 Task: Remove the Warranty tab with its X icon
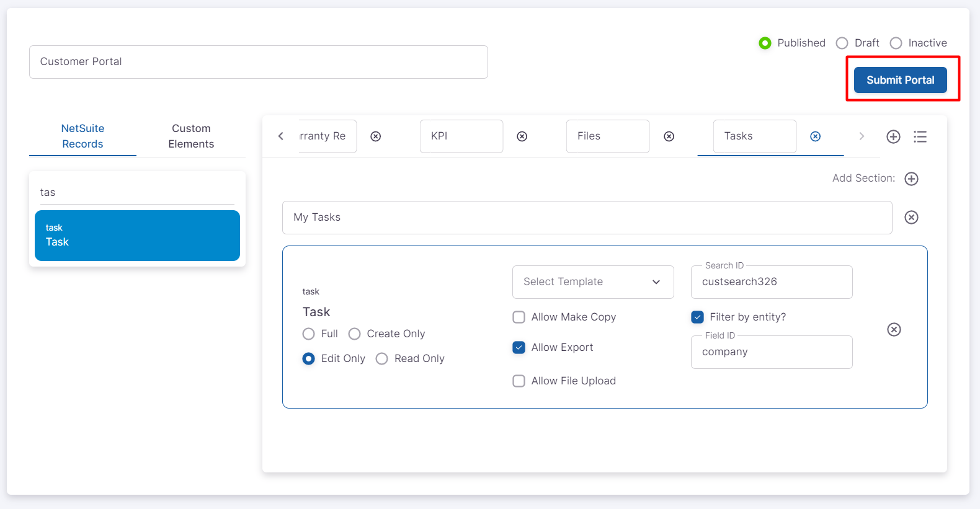(x=375, y=136)
